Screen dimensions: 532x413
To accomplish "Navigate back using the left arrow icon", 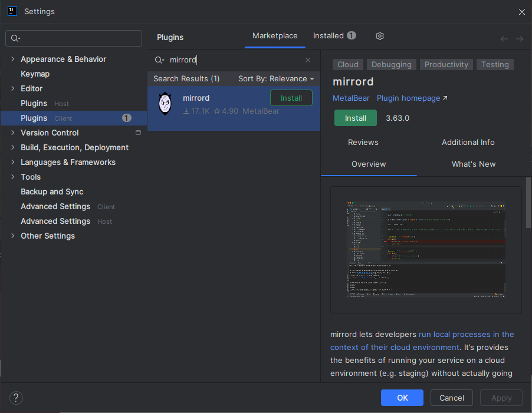I will (x=504, y=38).
